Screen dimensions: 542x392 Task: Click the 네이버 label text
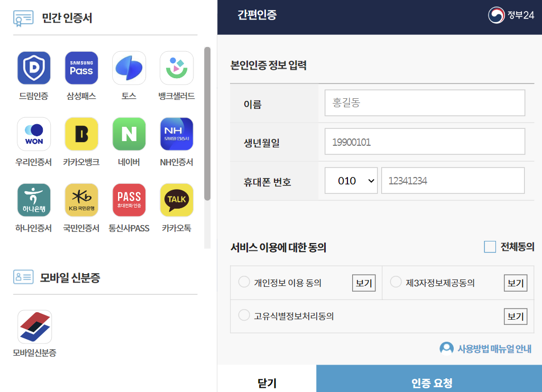coord(129,162)
